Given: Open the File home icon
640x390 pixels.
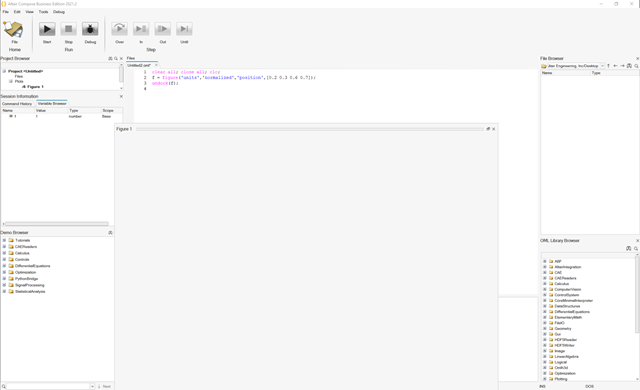Looking at the screenshot, I should [x=13, y=30].
